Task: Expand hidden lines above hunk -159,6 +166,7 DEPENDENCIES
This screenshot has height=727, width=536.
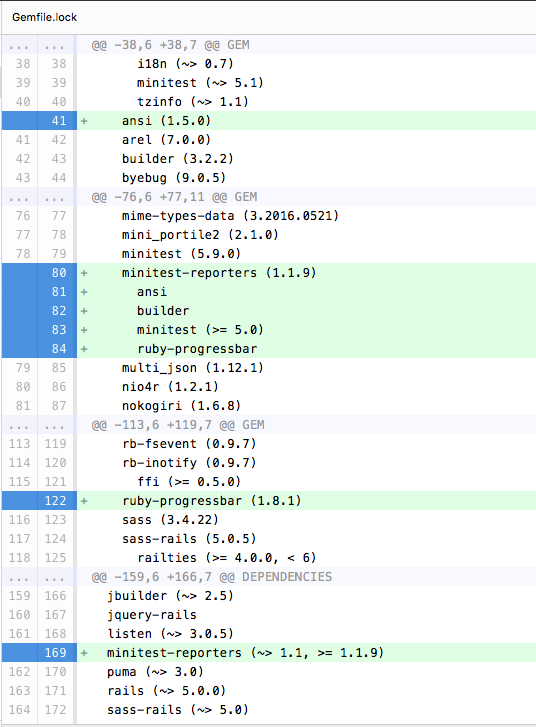Action: tap(37, 577)
